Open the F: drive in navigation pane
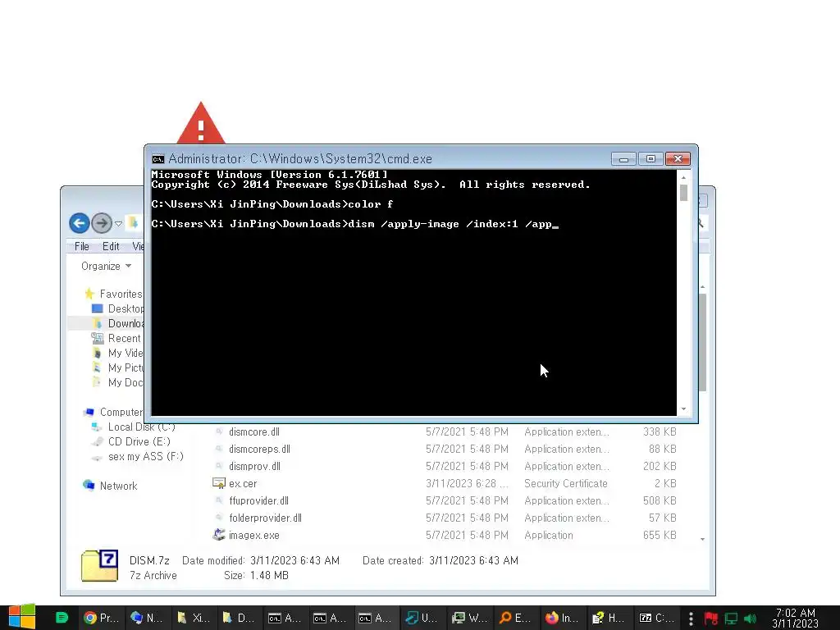This screenshot has height=630, width=840. coord(138,456)
